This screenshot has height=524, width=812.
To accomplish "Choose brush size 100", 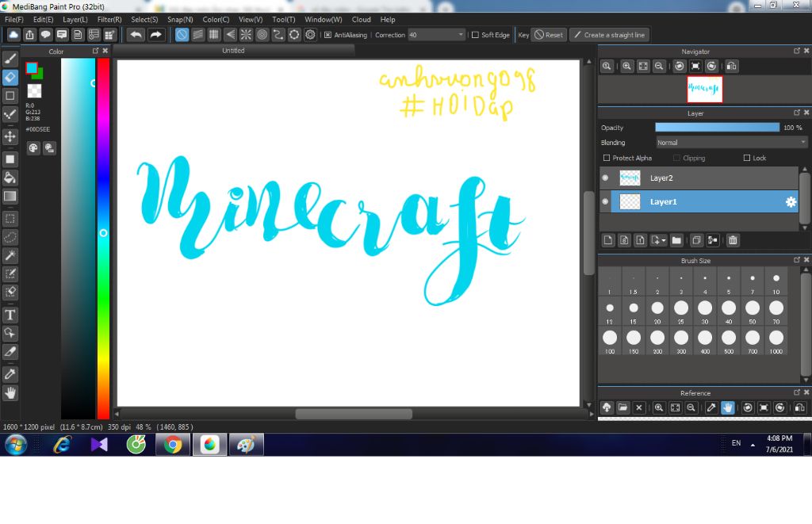I will 610,342.
